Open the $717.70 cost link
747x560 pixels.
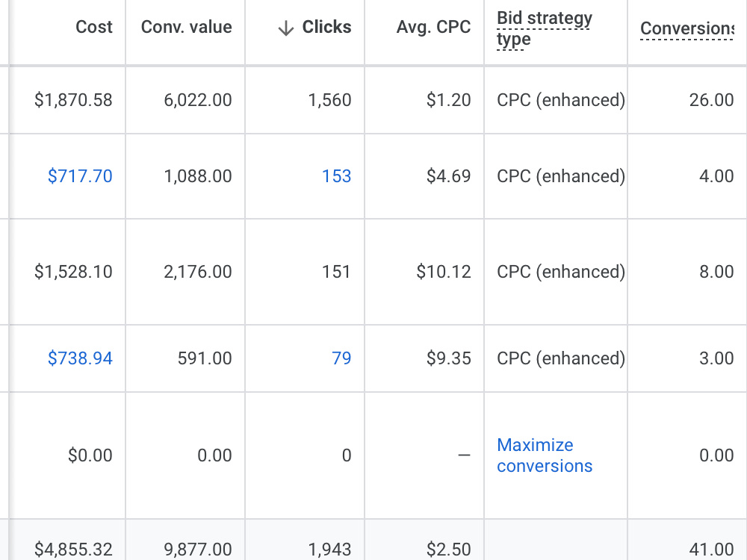80,176
